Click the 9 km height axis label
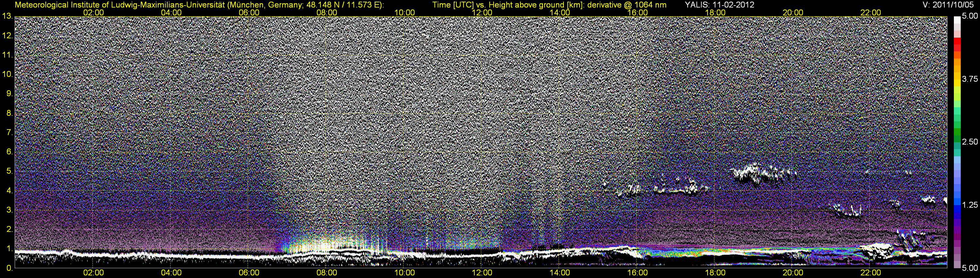Screen dimensions: 980x278 coord(9,94)
